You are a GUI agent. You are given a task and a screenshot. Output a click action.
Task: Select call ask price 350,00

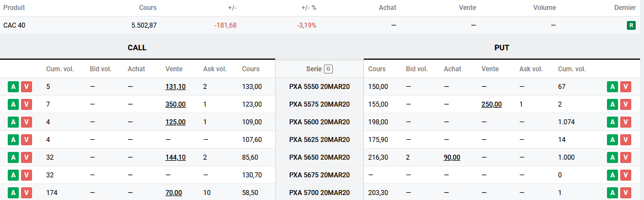point(175,104)
